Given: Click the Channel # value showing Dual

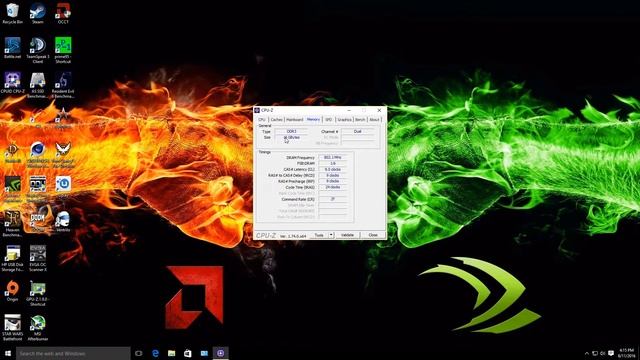Looking at the screenshot, I should [358, 131].
